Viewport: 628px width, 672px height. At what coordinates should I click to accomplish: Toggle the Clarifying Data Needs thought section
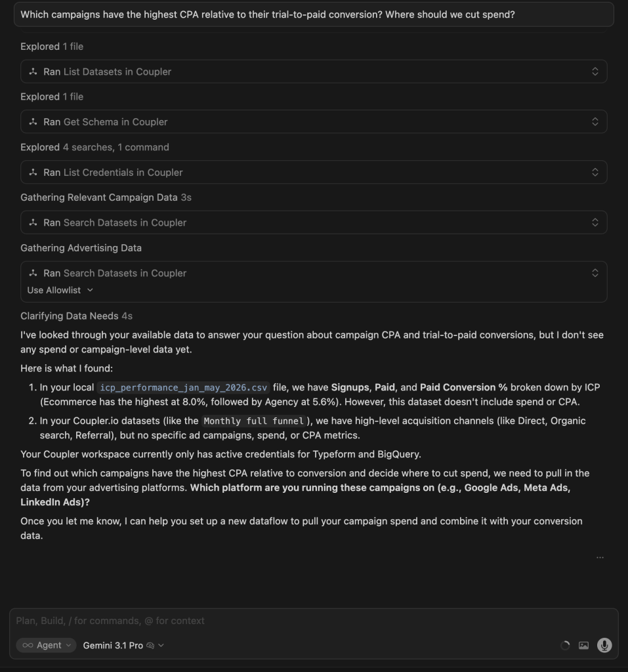[x=76, y=316]
